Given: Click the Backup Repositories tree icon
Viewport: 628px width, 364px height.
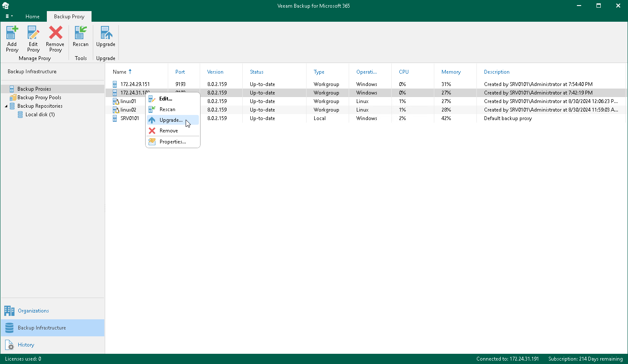Looking at the screenshot, I should coord(12,106).
